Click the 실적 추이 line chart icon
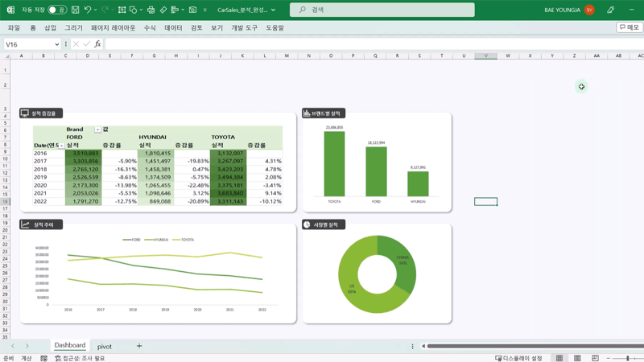This screenshot has height=362, width=644. tap(26, 224)
